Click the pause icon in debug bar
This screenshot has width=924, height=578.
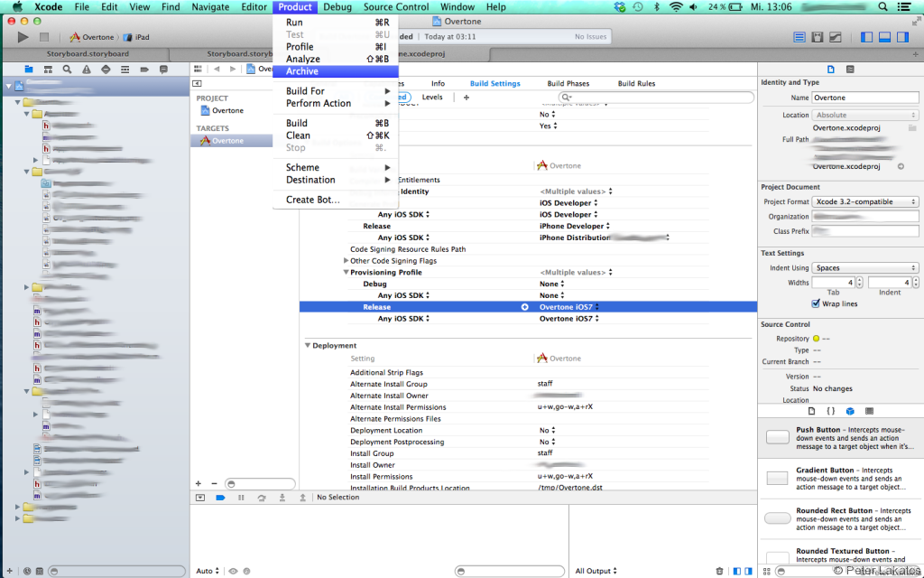click(241, 498)
